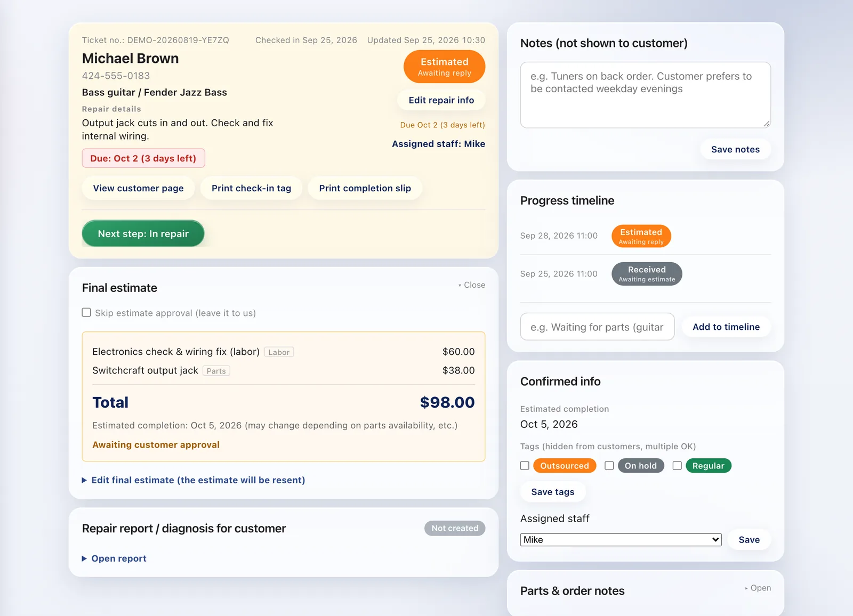Save the selected tags
The height and width of the screenshot is (616, 853).
pos(553,492)
